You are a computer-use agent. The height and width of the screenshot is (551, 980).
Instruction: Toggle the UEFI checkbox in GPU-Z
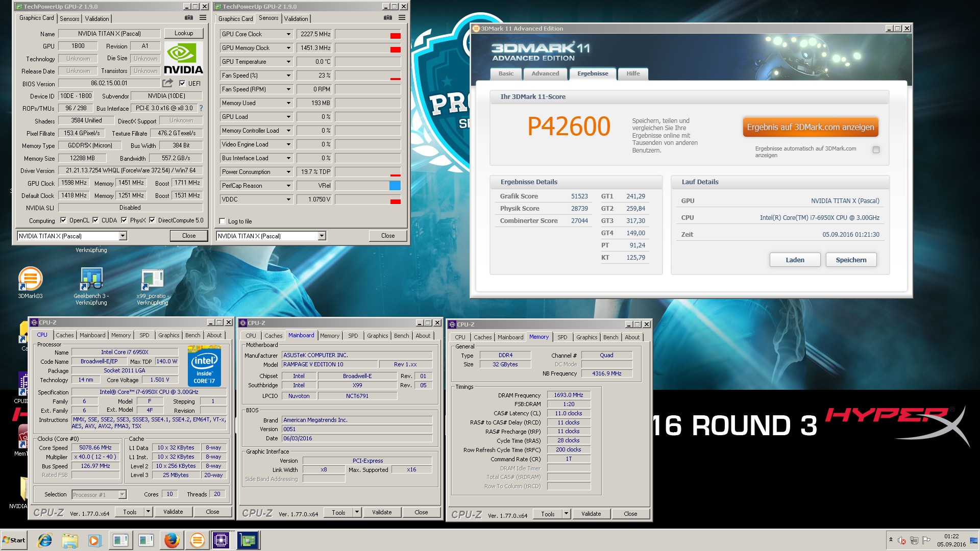tap(182, 83)
